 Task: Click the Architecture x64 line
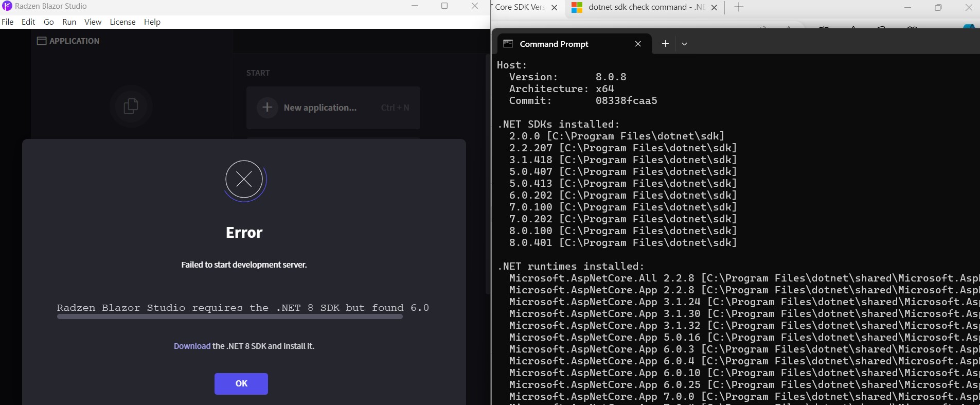pos(561,89)
